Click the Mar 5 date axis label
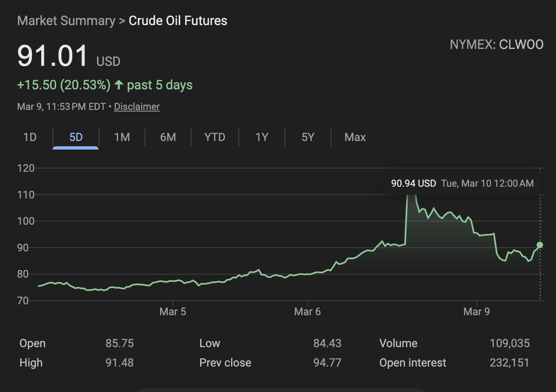 pos(173,312)
